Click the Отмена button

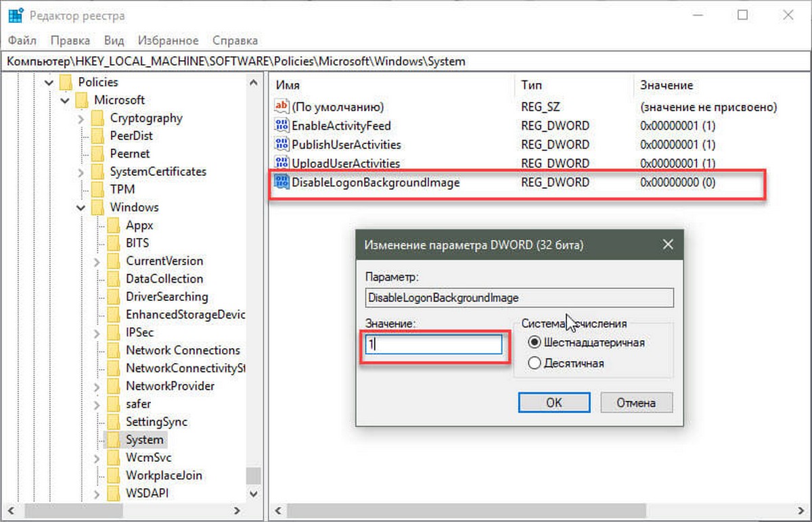point(636,402)
